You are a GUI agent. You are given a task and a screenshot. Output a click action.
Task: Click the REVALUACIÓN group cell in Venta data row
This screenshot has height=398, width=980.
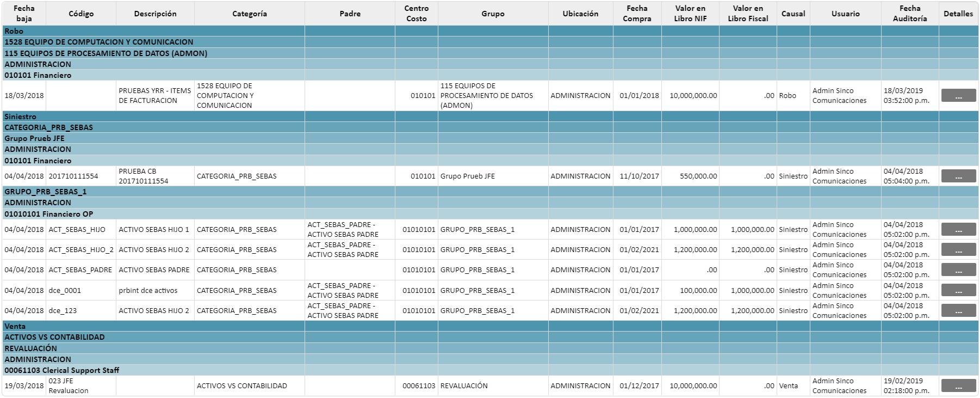click(x=493, y=385)
